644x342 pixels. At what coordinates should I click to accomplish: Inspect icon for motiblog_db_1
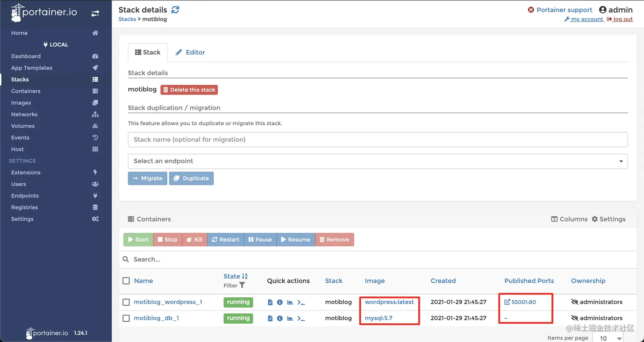coord(280,318)
